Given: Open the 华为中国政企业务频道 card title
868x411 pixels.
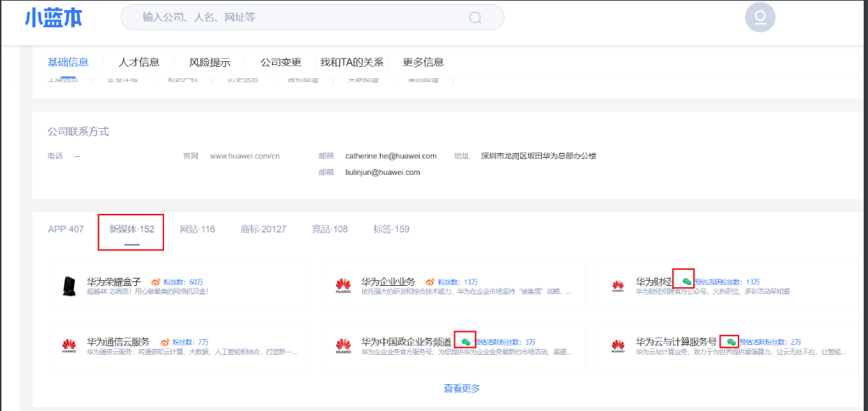Looking at the screenshot, I should pyautogui.click(x=407, y=341).
